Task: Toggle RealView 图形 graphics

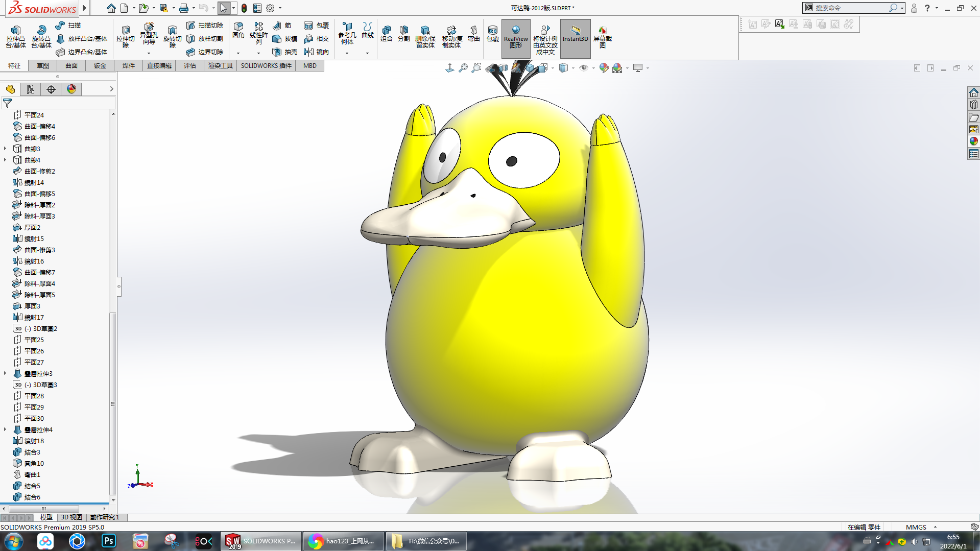Action: [516, 38]
